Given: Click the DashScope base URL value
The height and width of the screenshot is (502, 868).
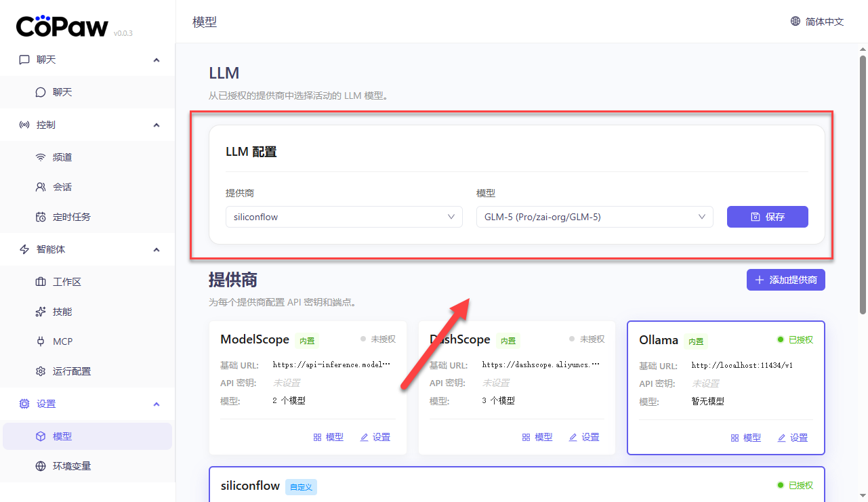Looking at the screenshot, I should click(x=541, y=364).
